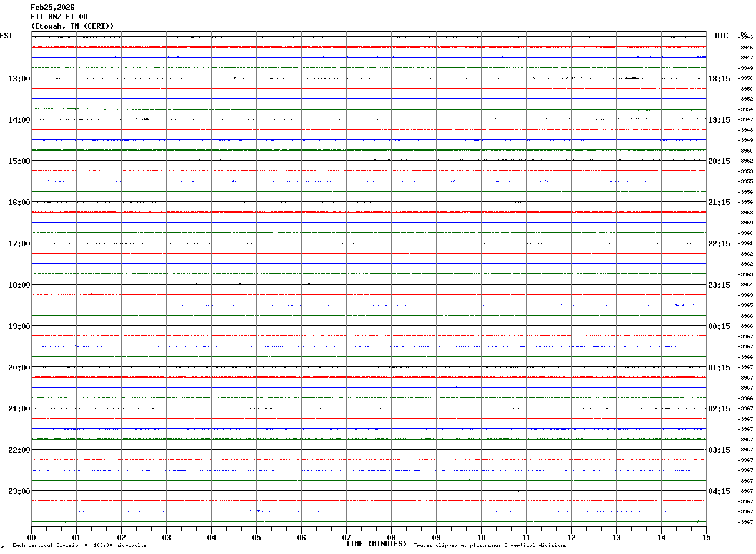
Task: Click the 02:15 UTC time label
Action: point(719,409)
